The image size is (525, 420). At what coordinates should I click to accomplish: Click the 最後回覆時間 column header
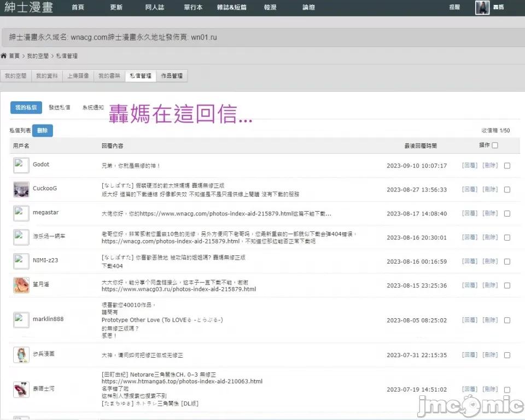coord(421,145)
